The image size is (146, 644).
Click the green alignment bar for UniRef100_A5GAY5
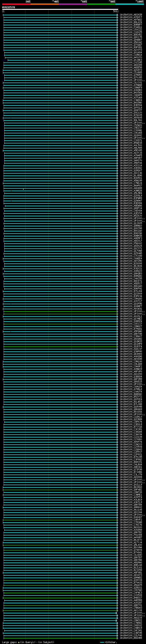click(60, 585)
